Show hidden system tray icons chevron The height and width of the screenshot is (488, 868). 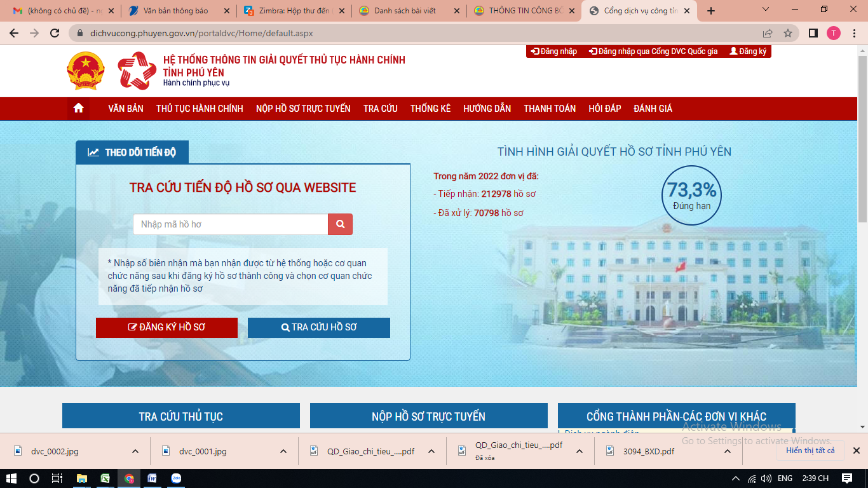point(736,478)
